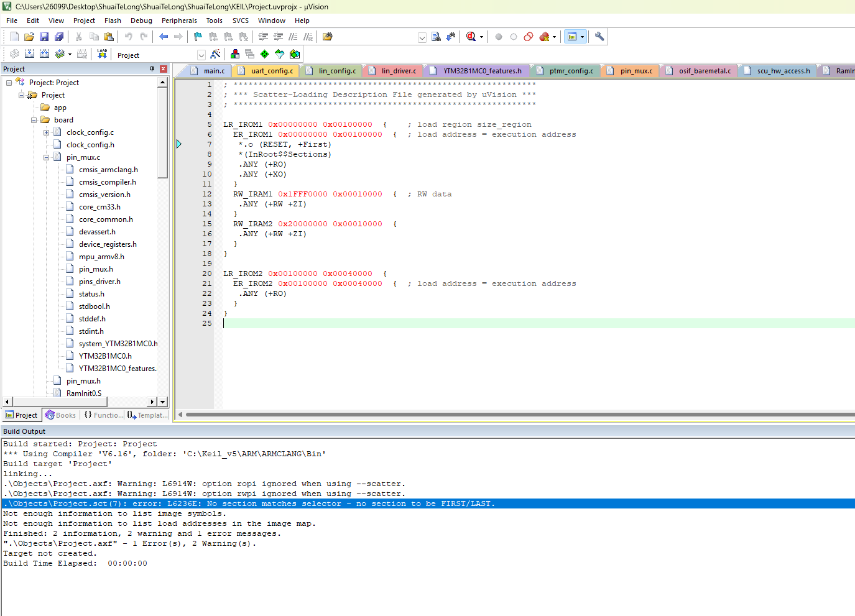Click the editor horizontal scrollbar

(x=520, y=415)
